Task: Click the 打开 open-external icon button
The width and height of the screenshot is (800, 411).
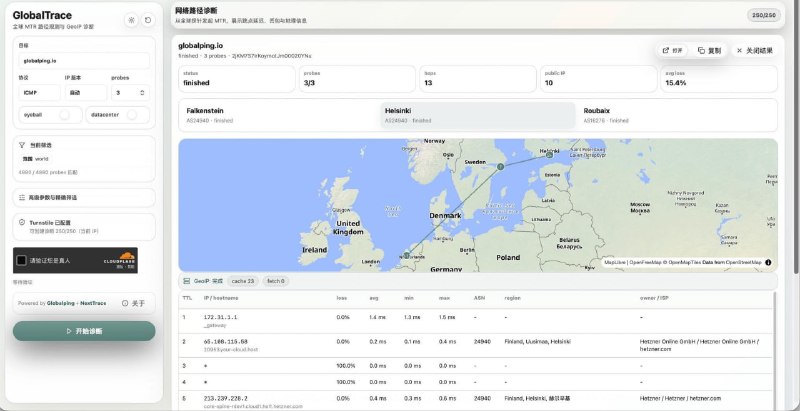Action: (x=672, y=50)
